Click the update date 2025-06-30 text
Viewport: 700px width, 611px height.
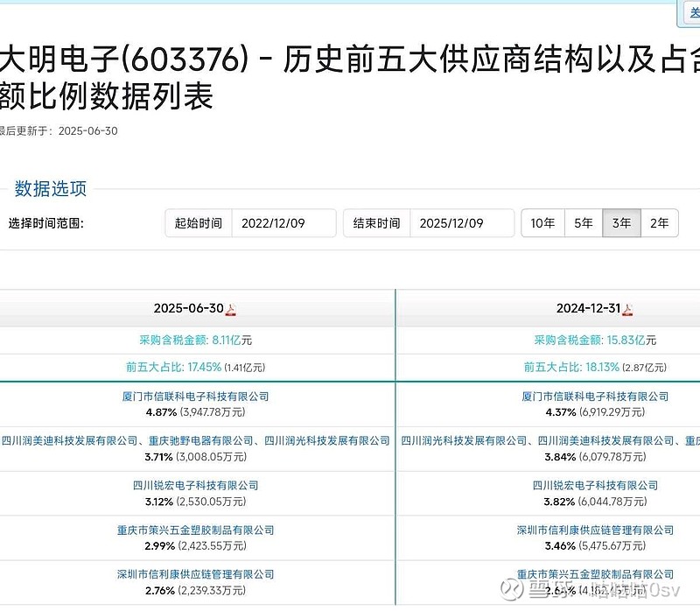pos(88,130)
